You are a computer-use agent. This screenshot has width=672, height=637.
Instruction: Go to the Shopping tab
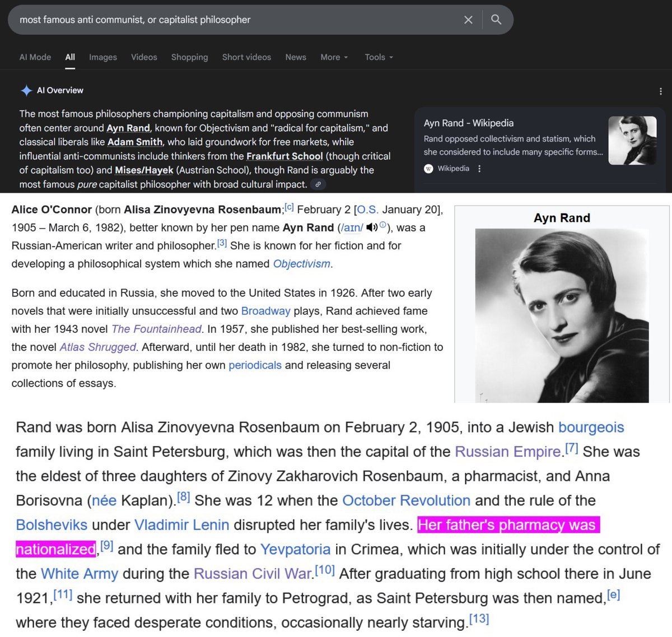tap(189, 57)
